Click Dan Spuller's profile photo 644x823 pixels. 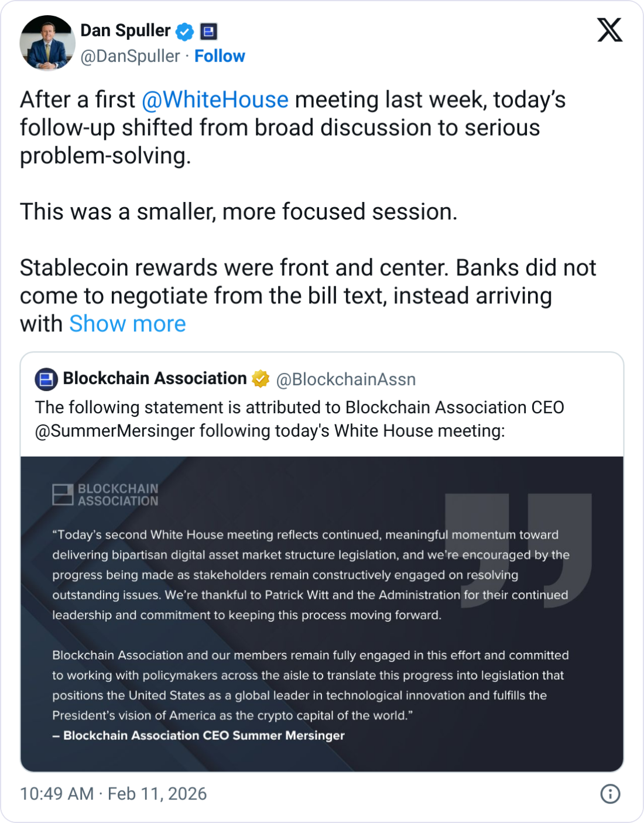click(47, 43)
